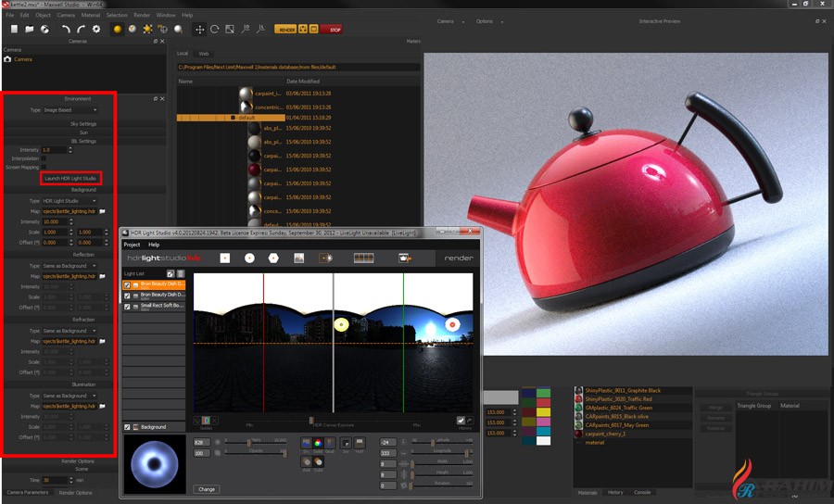This screenshot has width=834, height=504.
Task: Click the Launch HDR Light Studio button
Action: coord(70,178)
